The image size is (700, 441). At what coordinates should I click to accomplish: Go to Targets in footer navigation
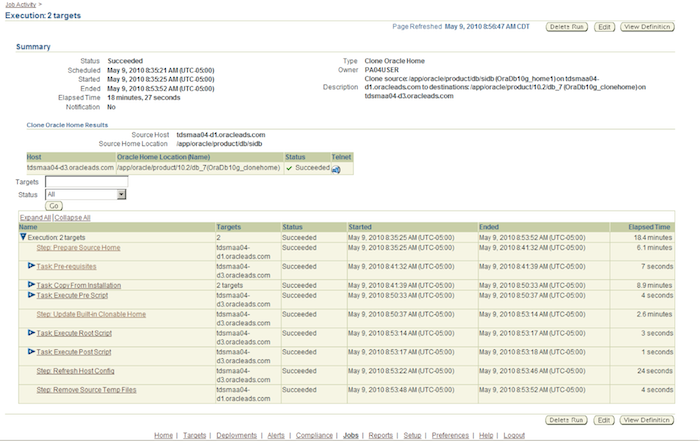[x=195, y=435]
